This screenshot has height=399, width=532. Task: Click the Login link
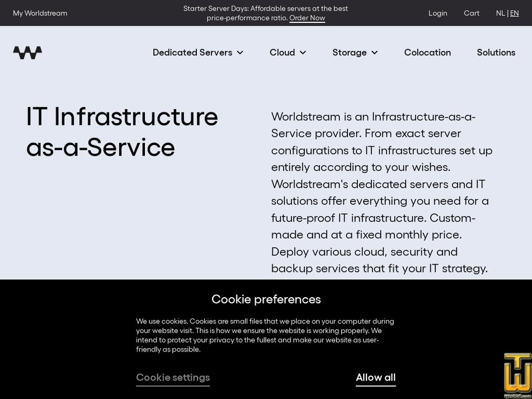click(437, 13)
